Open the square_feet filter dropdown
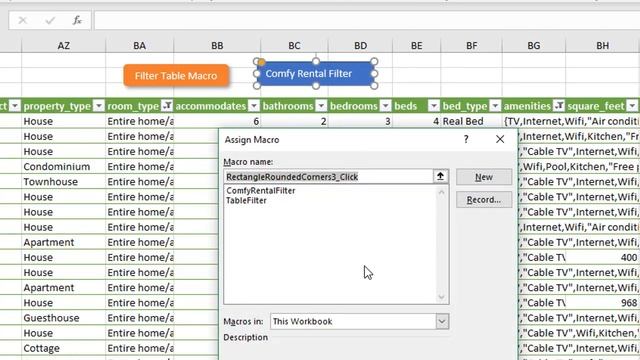640x360 pixels. tap(632, 106)
